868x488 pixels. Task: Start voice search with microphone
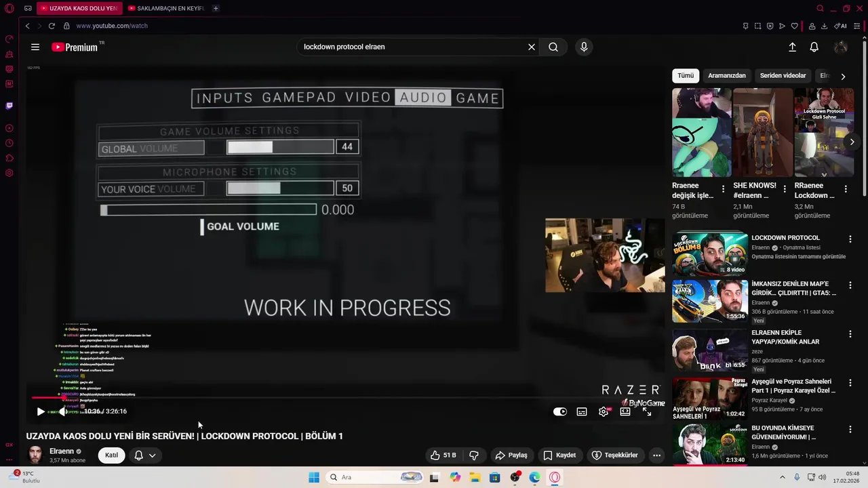pos(584,47)
